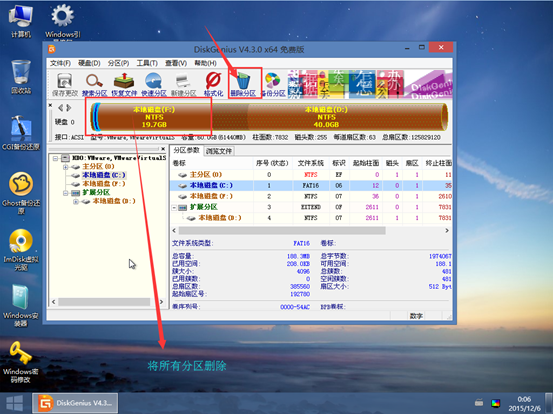Image resolution: width=553 pixels, height=414 pixels.
Task: Click the drive tray icon in taskbar
Action: (x=479, y=402)
